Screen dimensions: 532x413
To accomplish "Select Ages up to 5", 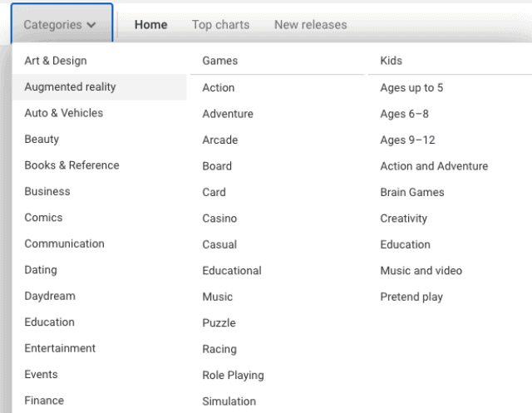I will pos(411,88).
